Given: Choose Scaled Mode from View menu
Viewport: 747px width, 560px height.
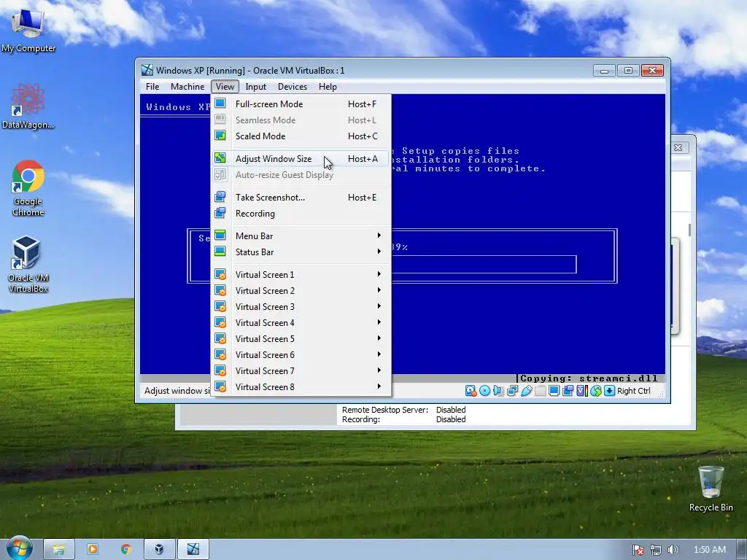Looking at the screenshot, I should 301,136.
